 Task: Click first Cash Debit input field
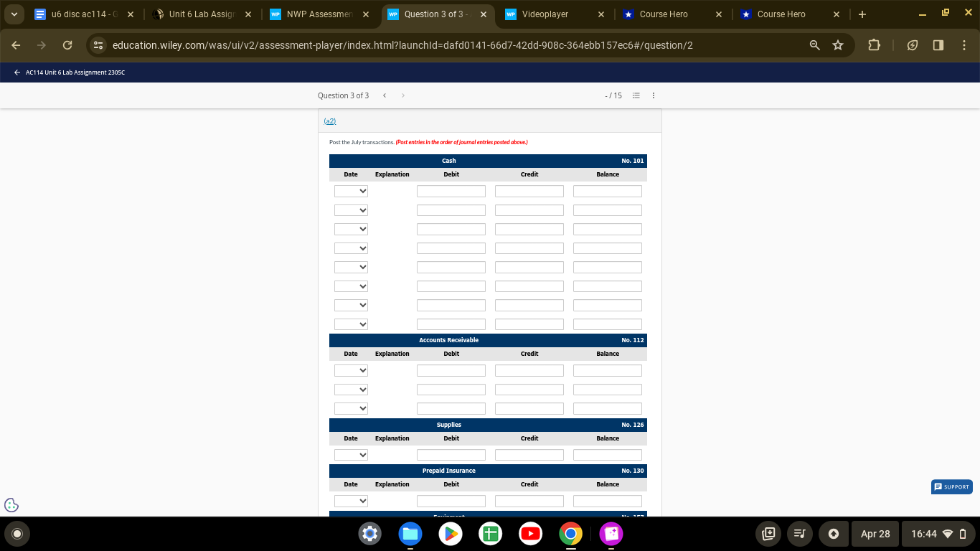[451, 192]
